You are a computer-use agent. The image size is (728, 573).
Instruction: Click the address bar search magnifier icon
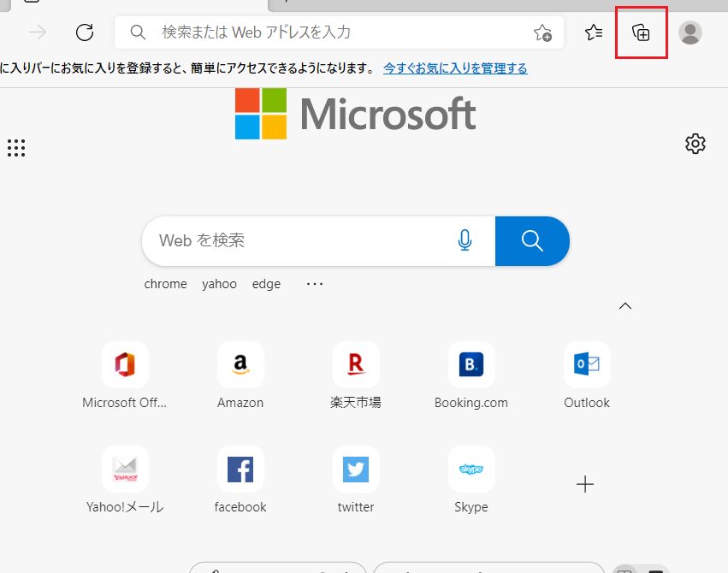138,32
